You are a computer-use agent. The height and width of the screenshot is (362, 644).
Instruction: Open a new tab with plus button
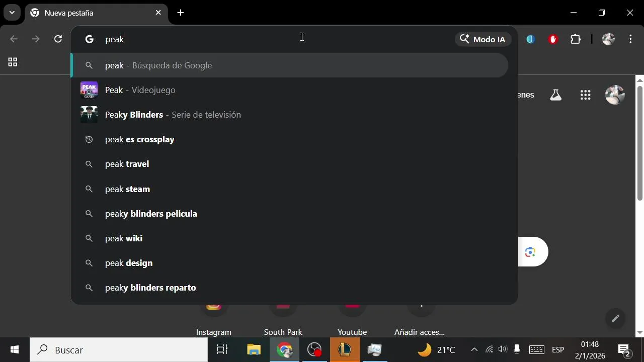pyautogui.click(x=181, y=13)
